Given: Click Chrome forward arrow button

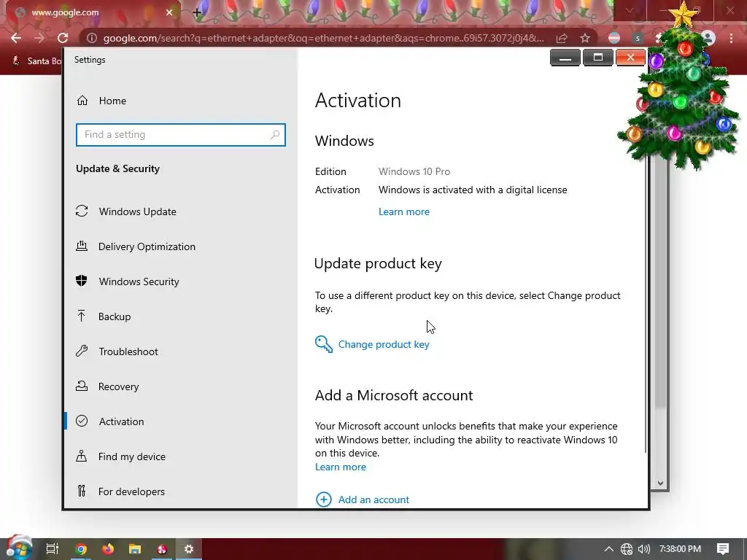Looking at the screenshot, I should pos(39,38).
